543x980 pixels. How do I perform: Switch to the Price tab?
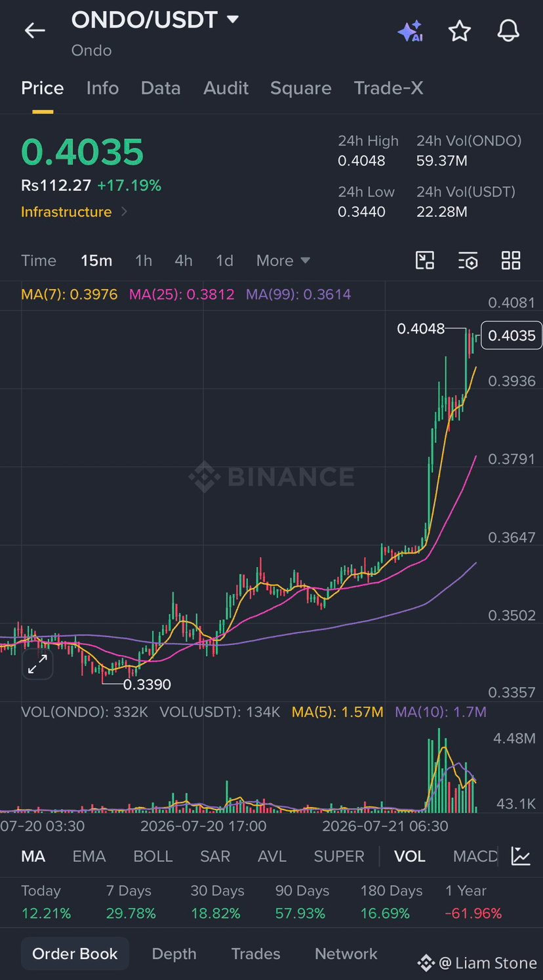pos(43,88)
